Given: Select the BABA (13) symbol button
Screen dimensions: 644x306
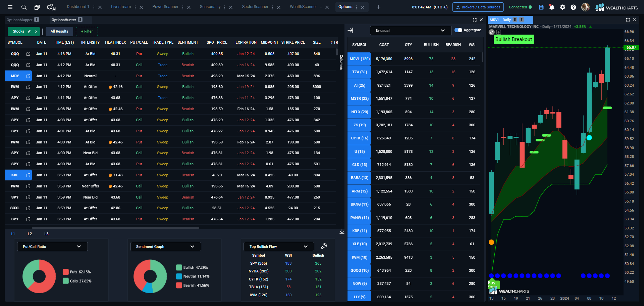Looking at the screenshot, I should click(x=360, y=178).
